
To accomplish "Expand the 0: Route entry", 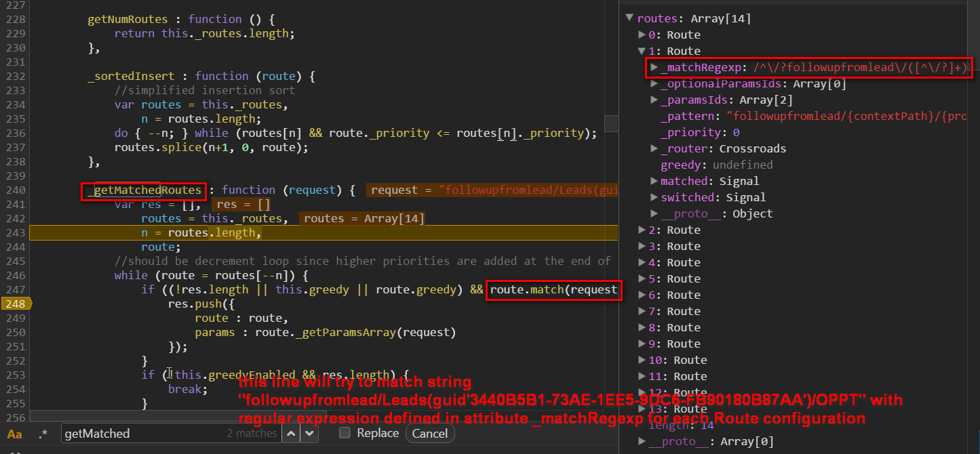I will pyautogui.click(x=642, y=35).
